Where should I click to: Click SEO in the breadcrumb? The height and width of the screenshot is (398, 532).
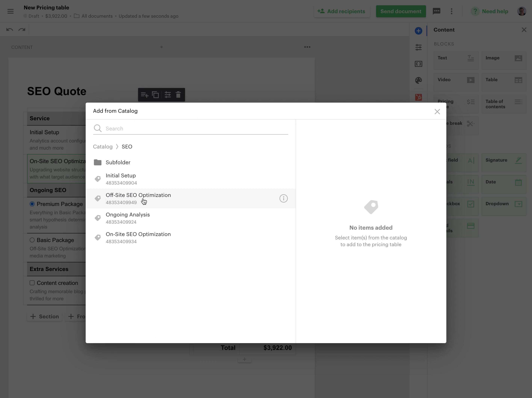tap(127, 147)
